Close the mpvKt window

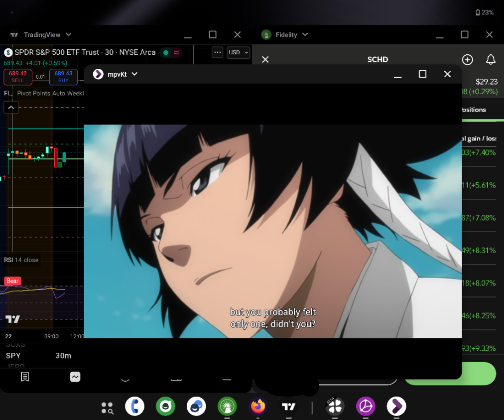tap(447, 74)
